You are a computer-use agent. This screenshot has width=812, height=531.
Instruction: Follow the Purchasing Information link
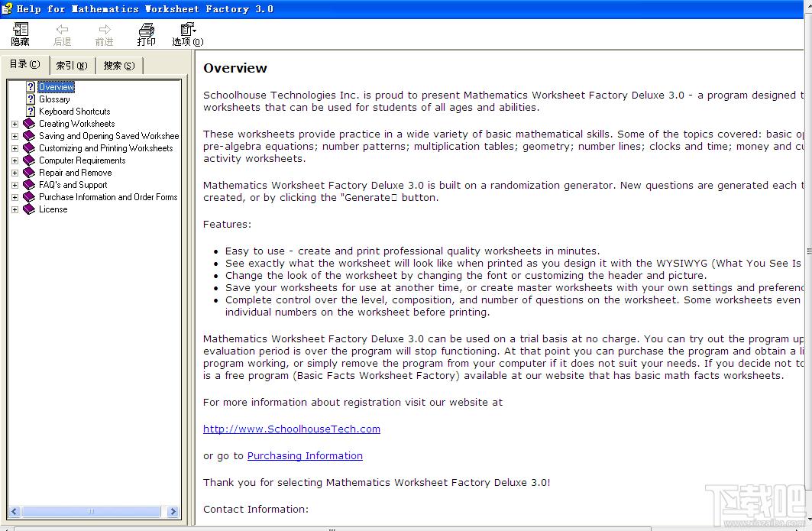tap(305, 456)
